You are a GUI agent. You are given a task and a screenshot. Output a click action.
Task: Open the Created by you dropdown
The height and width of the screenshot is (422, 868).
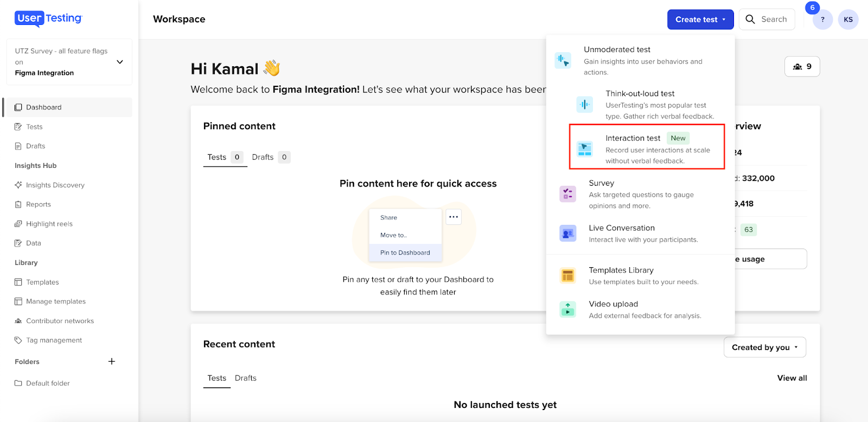pos(764,348)
